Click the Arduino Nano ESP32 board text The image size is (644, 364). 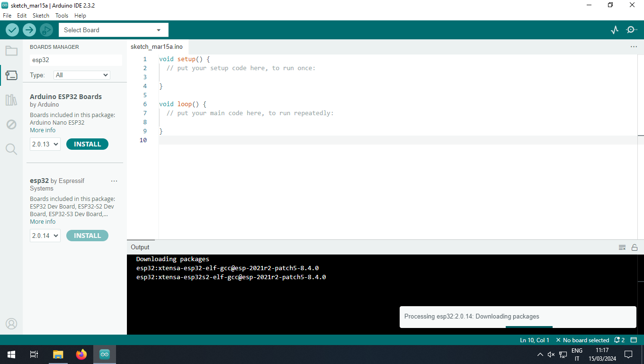[57, 123]
